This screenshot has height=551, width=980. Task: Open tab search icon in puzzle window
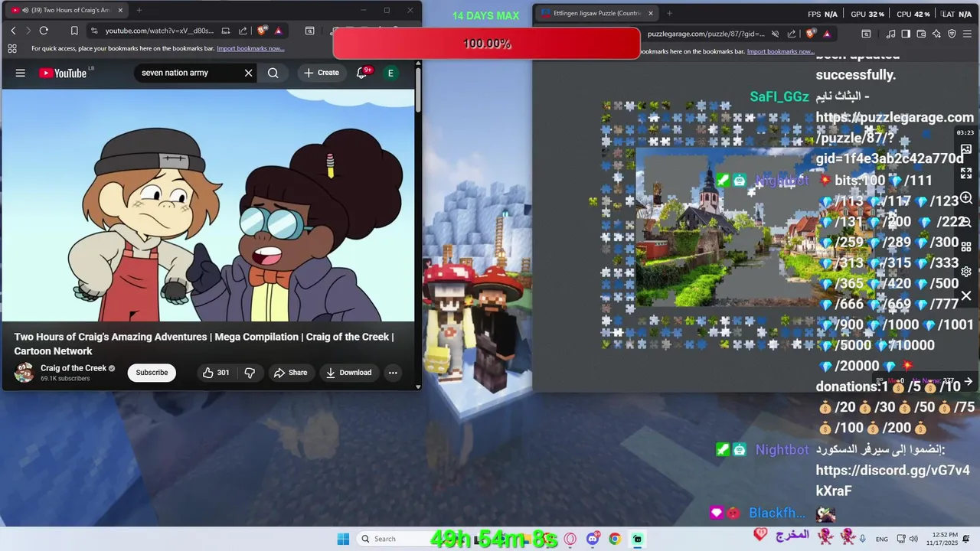click(x=866, y=34)
